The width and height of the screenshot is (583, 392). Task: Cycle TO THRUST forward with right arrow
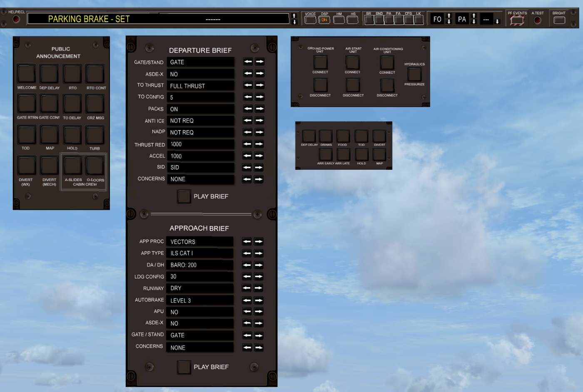(259, 85)
